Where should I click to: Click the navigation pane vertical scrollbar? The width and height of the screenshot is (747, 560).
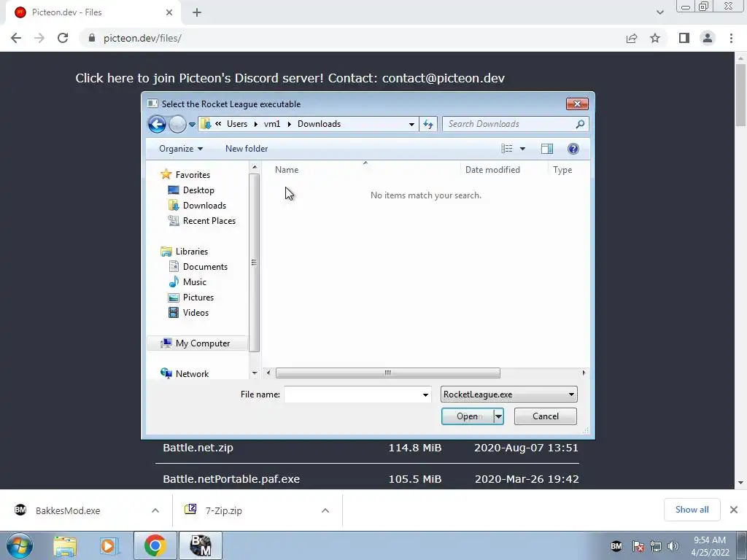[254, 262]
